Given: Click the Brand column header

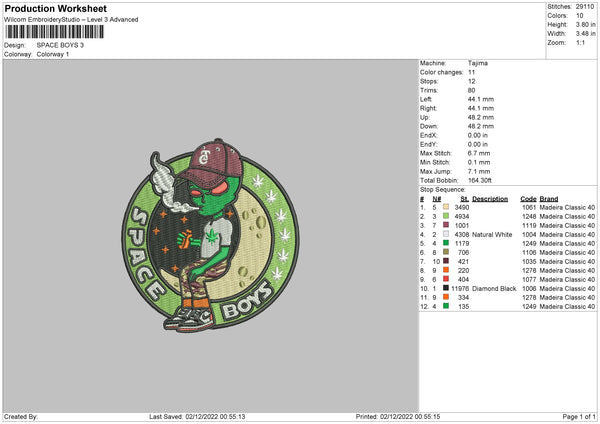Looking at the screenshot, I should [x=549, y=199].
